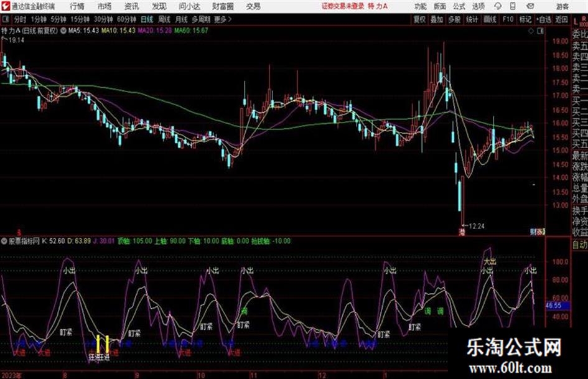
Task: Open the 多周期 multi-period view
Action: [201, 19]
